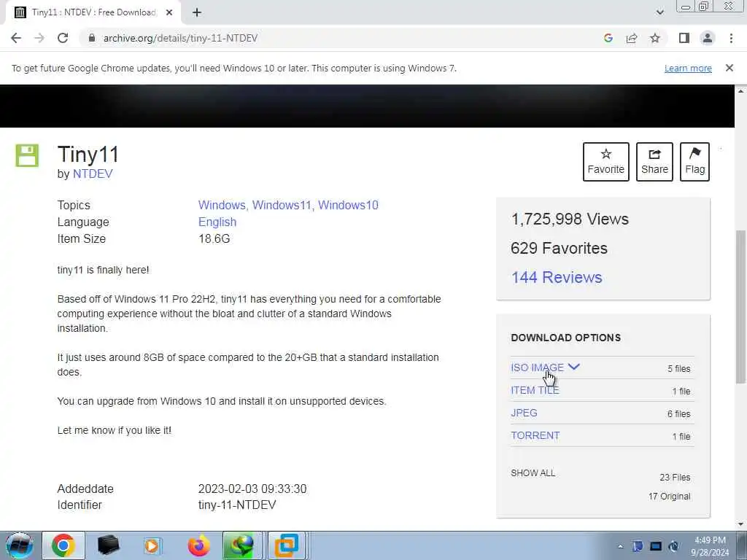Click SHOW ALL files link
This screenshot has height=560, width=747.
[533, 472]
